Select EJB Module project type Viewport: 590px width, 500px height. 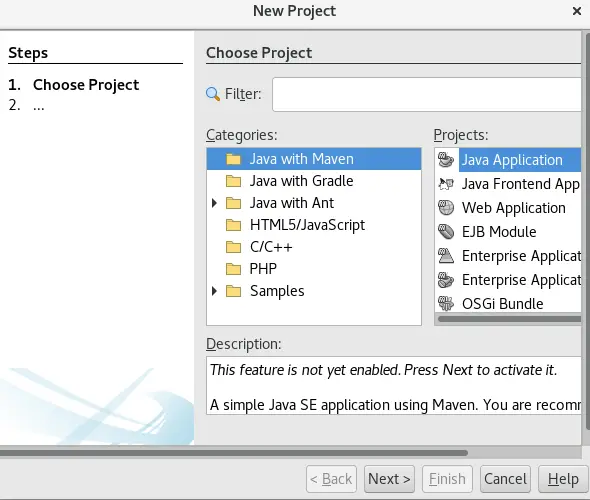[499, 232]
